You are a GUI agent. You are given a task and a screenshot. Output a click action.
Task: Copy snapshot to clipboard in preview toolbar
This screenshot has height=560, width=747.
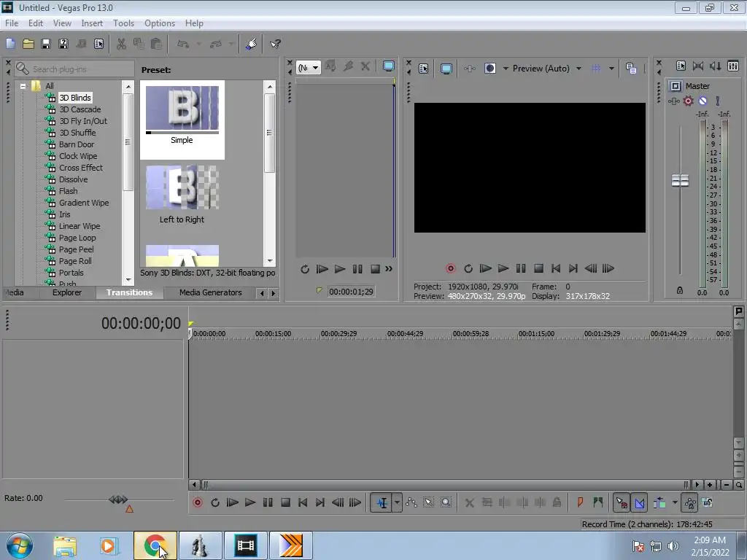[x=631, y=69]
